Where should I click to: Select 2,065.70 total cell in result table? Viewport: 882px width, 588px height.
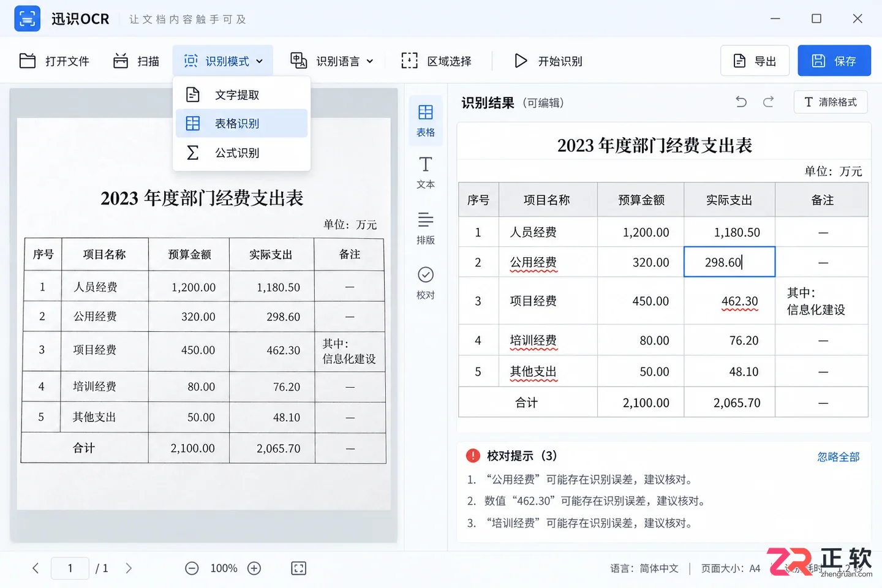pyautogui.click(x=729, y=402)
